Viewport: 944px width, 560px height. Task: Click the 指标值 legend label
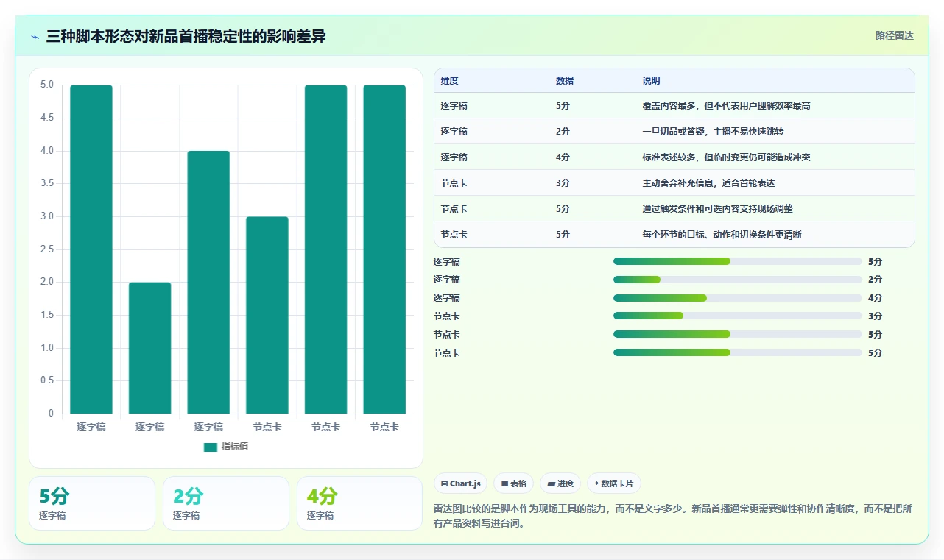[x=235, y=447]
